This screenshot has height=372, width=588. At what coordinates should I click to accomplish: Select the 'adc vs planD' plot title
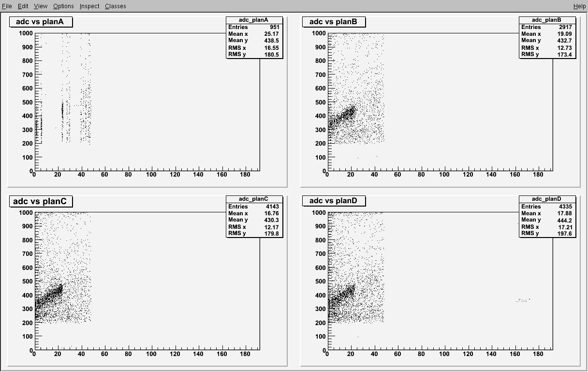[x=334, y=201]
